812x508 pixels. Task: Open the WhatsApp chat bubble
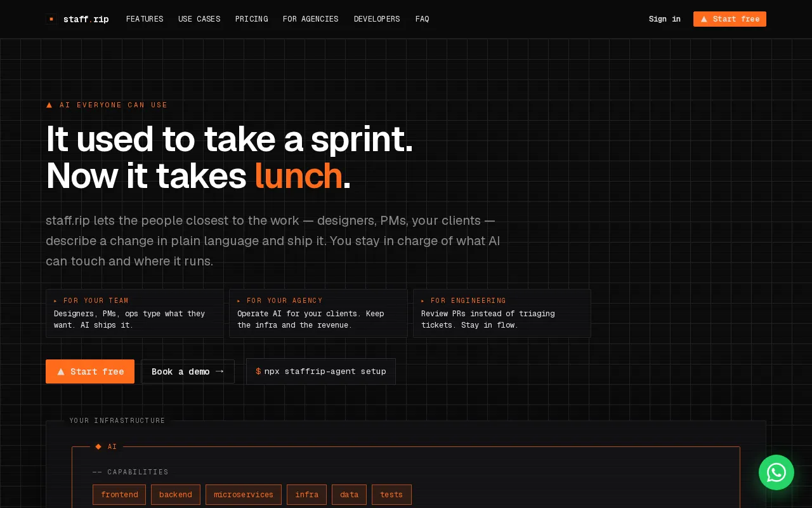[x=776, y=472]
